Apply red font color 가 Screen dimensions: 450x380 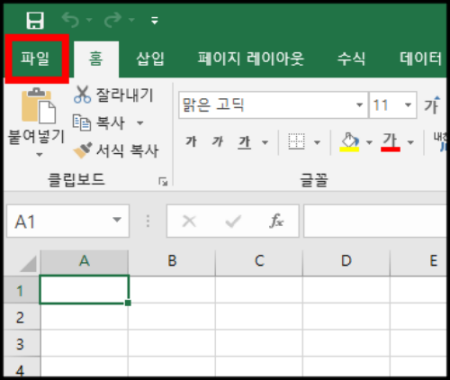(x=390, y=142)
